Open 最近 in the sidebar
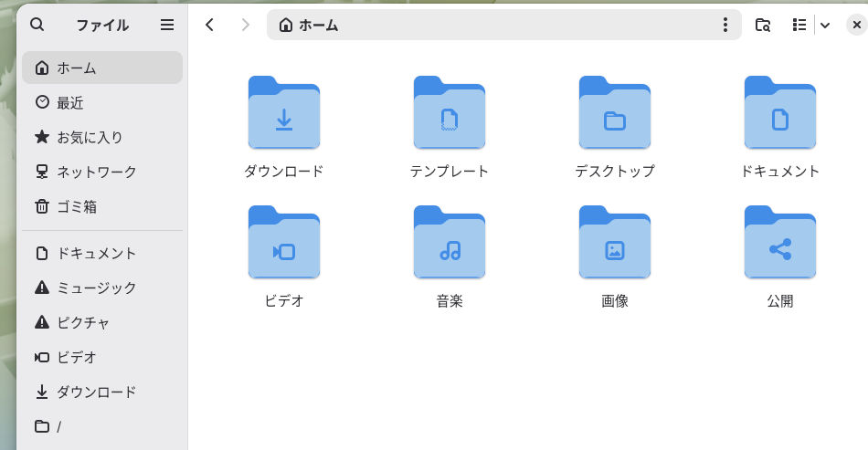868x450 pixels. coord(102,102)
